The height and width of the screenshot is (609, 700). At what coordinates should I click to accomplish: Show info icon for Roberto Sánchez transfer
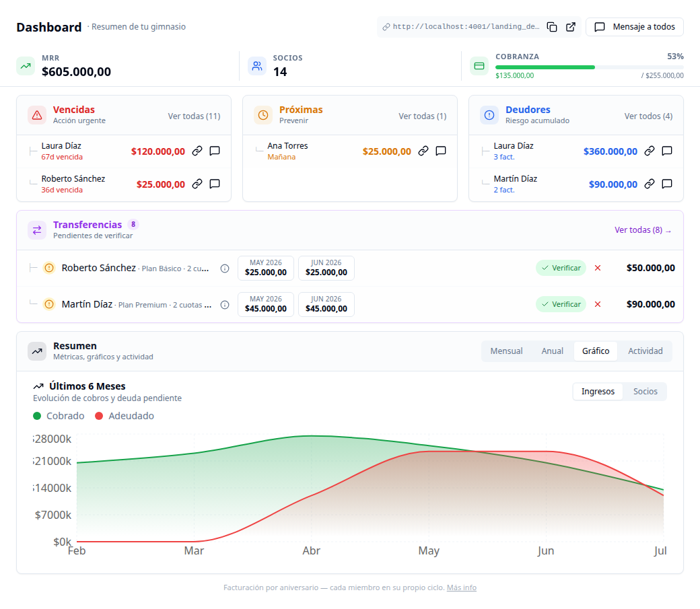tap(225, 268)
